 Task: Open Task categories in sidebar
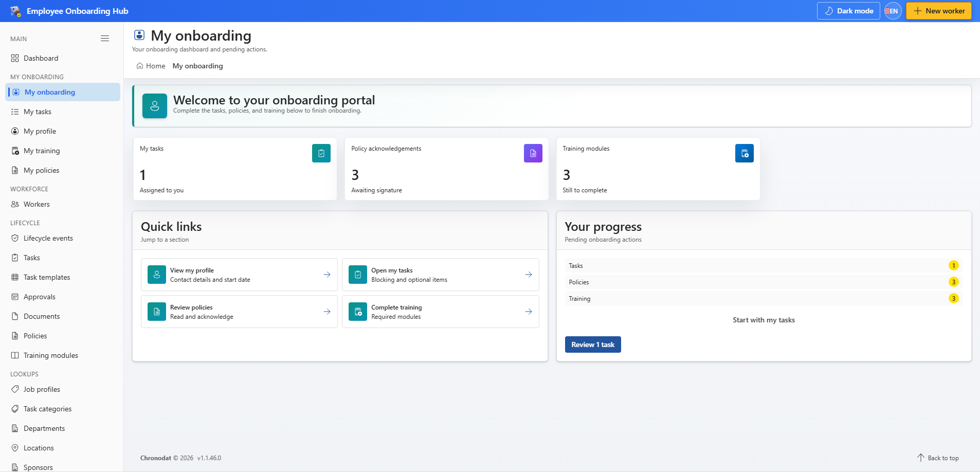[63, 409]
